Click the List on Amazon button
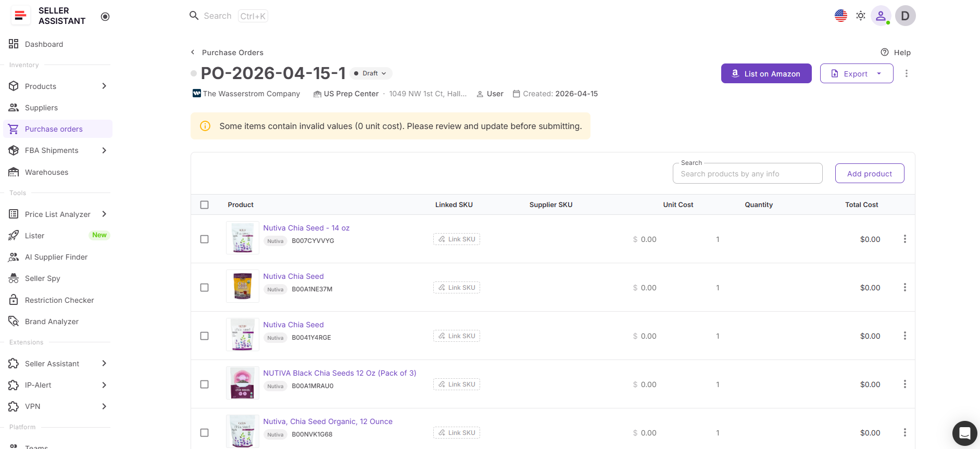This screenshot has height=449, width=980. 767,73
